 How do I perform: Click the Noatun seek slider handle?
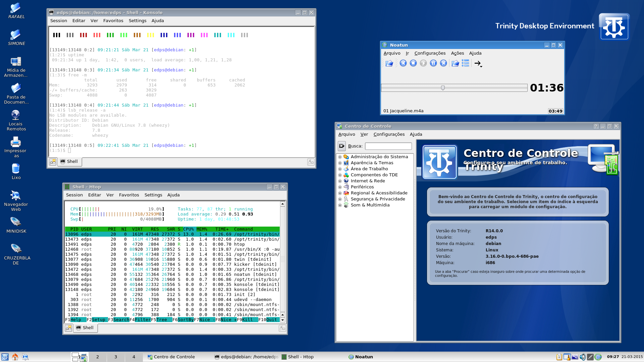click(443, 88)
